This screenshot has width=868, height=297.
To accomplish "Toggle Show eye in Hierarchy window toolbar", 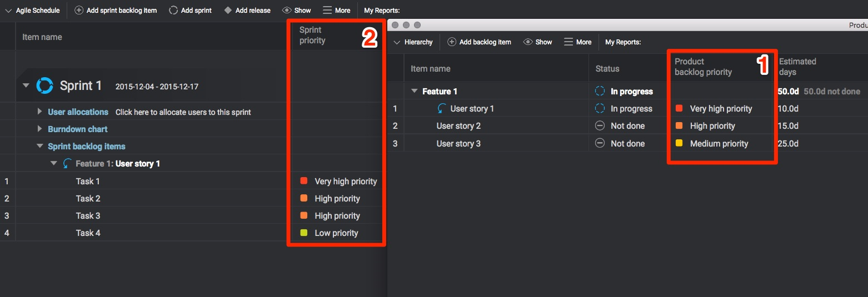I will [528, 42].
